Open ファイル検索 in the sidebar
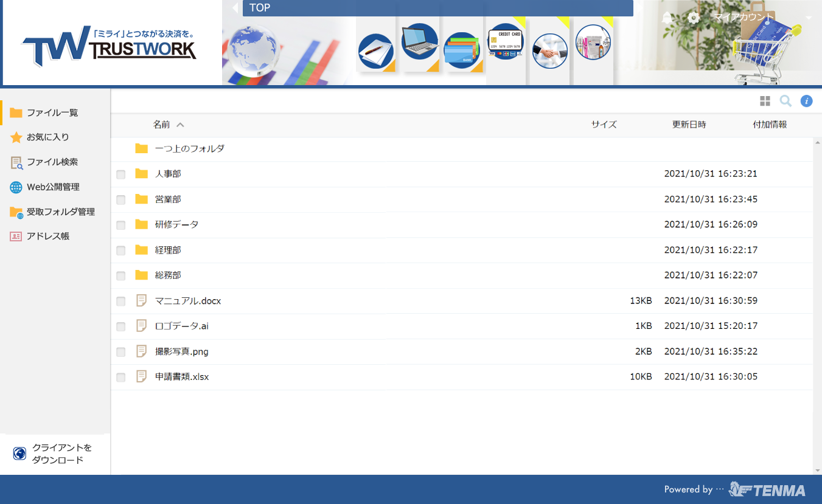This screenshot has width=822, height=504. point(52,162)
